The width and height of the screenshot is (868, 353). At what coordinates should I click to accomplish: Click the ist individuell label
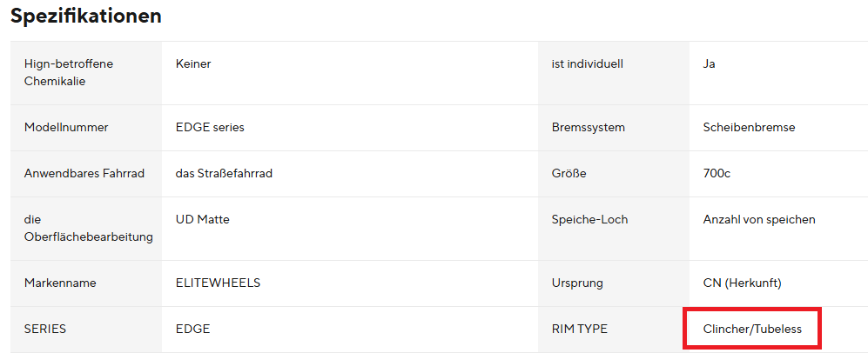588,63
